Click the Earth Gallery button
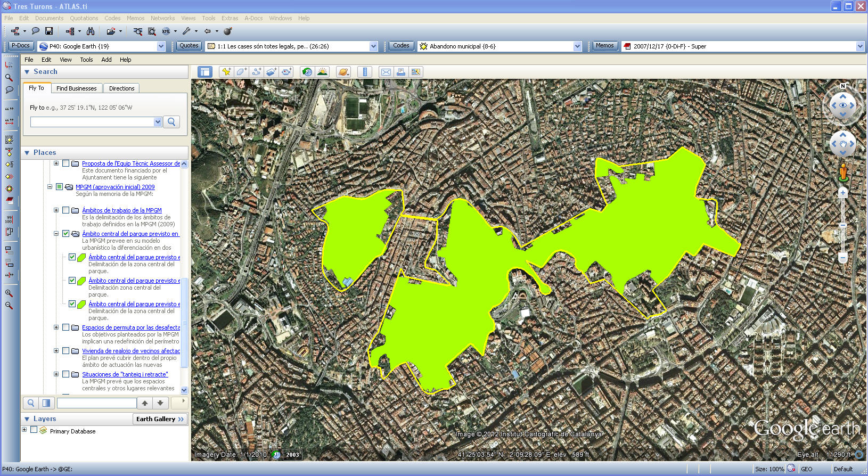The image size is (868, 476). click(x=160, y=419)
